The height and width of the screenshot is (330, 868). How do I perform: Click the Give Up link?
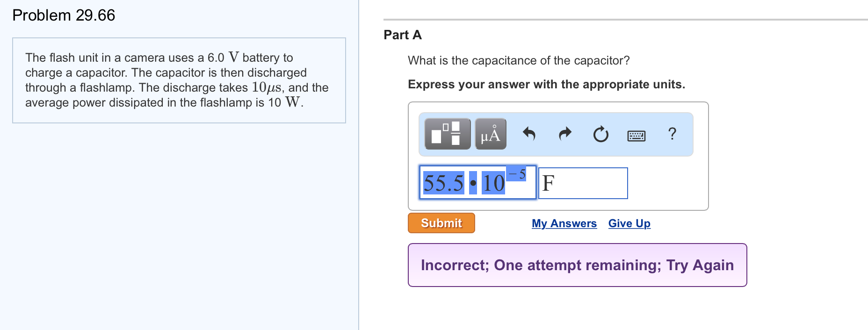point(629,223)
